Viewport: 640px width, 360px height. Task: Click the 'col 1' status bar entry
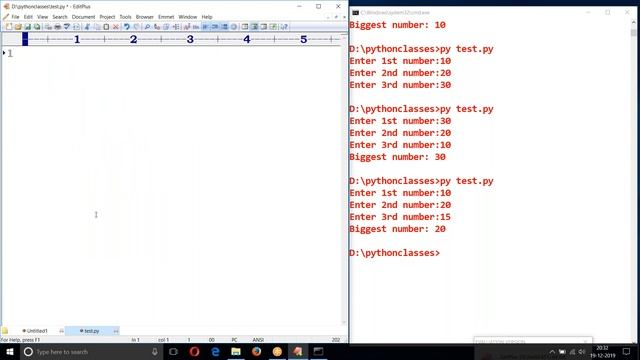163,340
